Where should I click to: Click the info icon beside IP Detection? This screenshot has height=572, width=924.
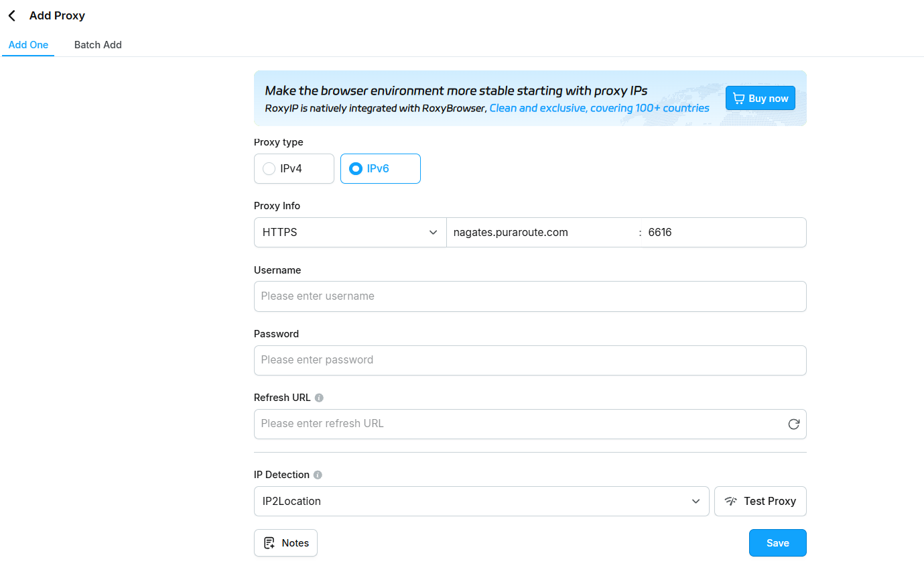pos(318,475)
